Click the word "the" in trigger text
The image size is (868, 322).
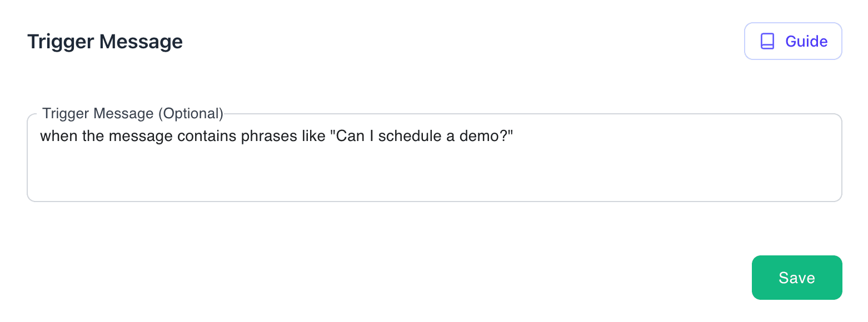pyautogui.click(x=93, y=137)
